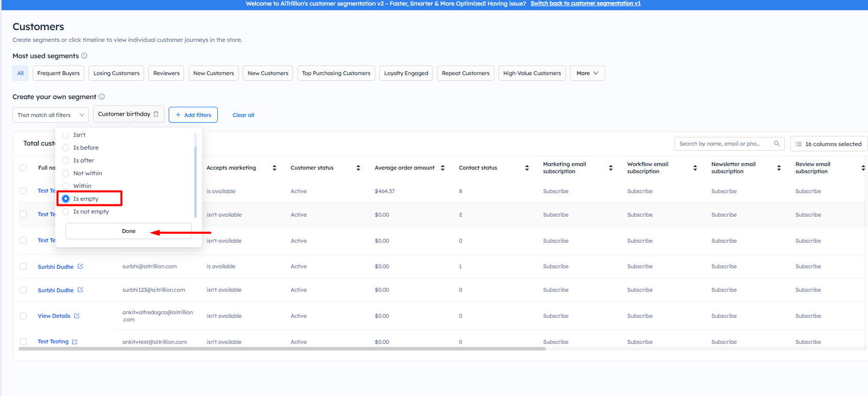Switch to High-Value Customers segment
Viewport: 868px width, 396px height.
532,73
